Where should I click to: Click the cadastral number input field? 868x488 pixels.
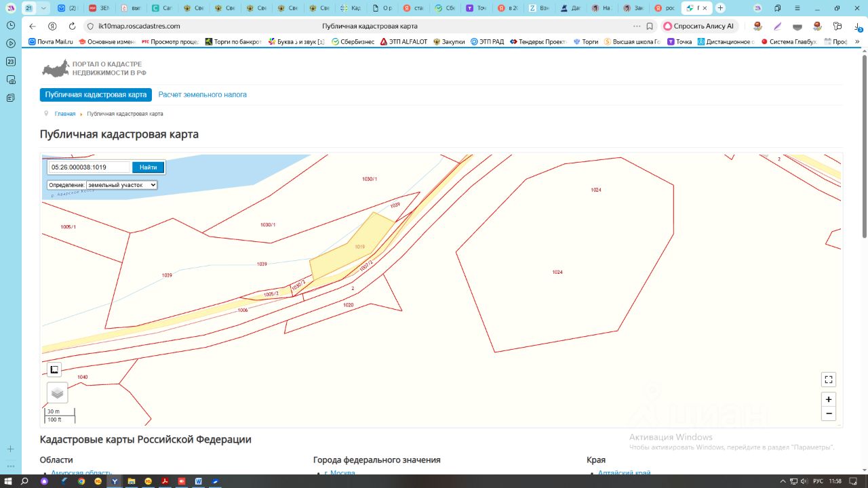click(x=90, y=167)
